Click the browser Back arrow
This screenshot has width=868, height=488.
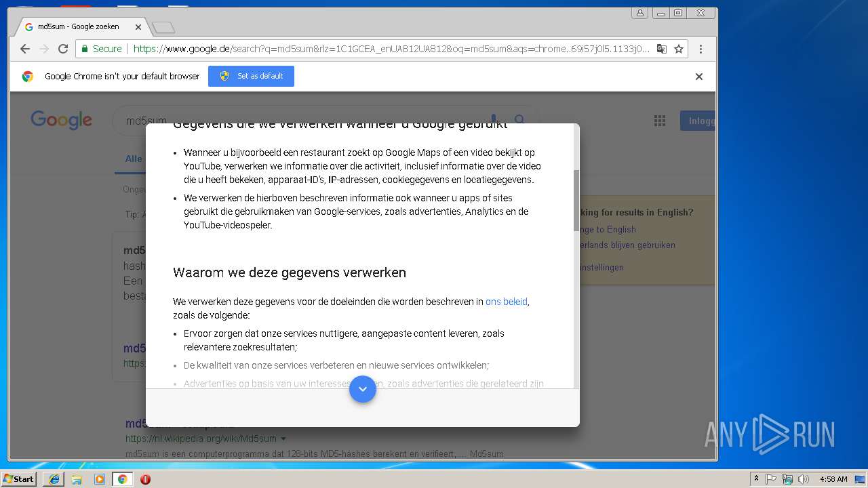coord(25,49)
